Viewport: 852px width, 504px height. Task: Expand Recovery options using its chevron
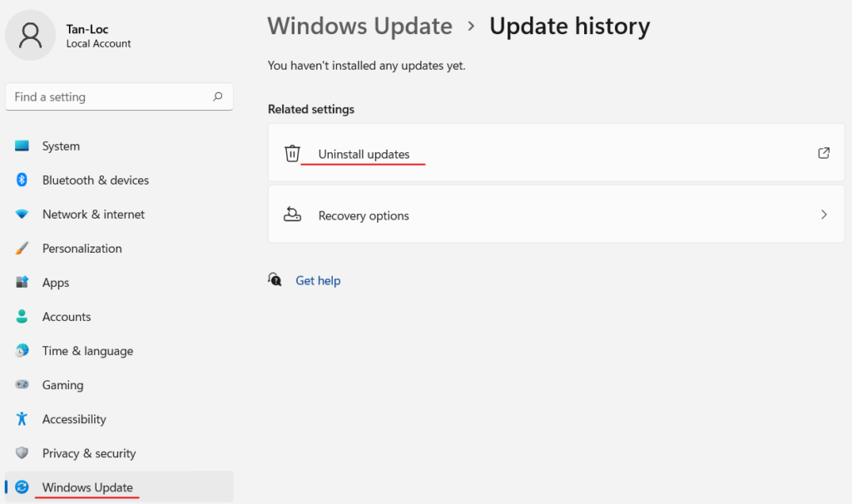824,214
